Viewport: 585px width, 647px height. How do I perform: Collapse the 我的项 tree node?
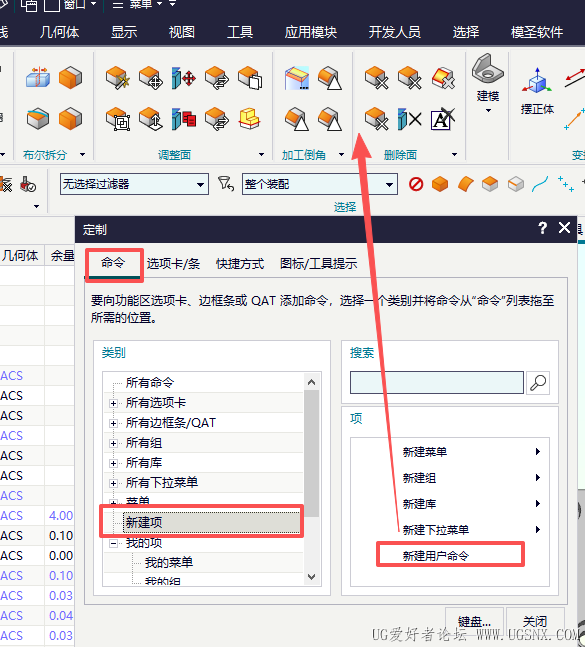tap(113, 543)
